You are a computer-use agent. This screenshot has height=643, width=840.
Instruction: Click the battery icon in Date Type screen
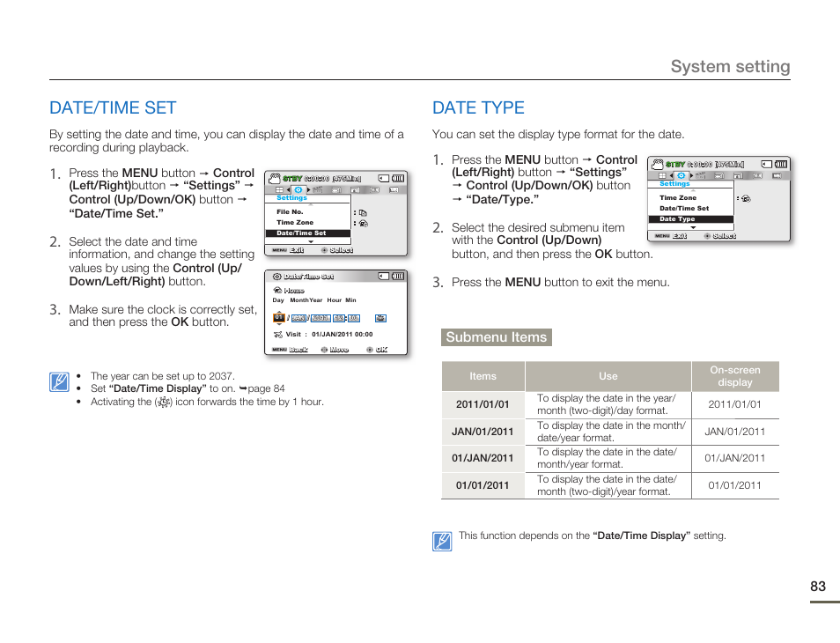coord(782,164)
